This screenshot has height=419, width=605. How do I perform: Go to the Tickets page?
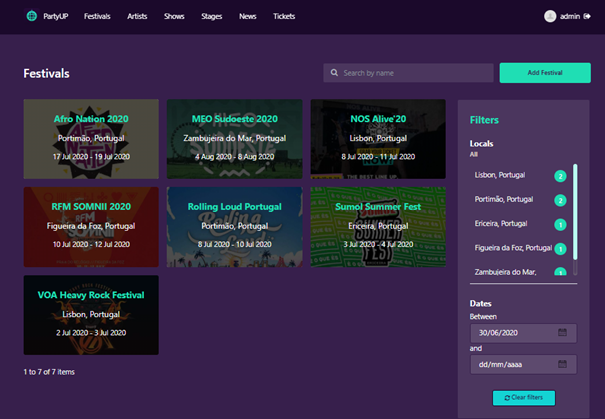coord(284,16)
